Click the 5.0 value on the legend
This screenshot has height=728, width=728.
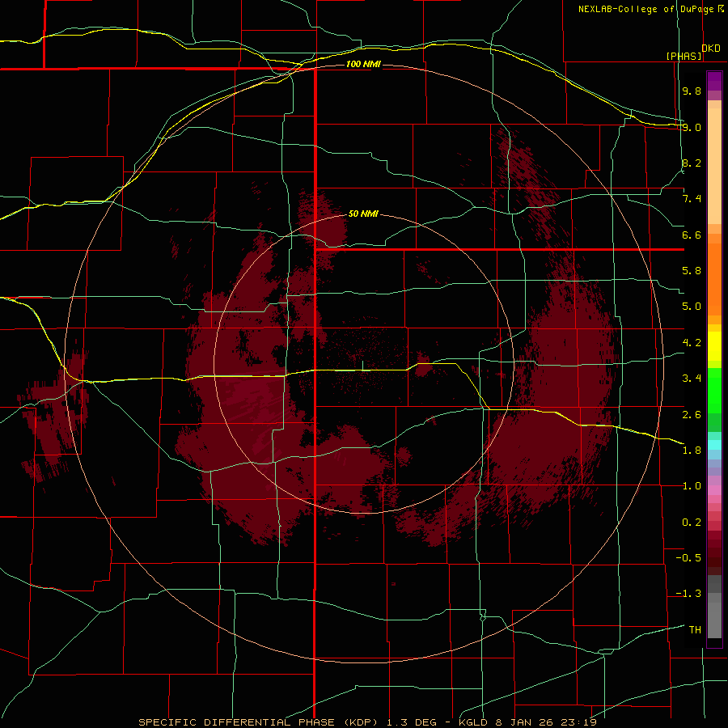(x=692, y=307)
